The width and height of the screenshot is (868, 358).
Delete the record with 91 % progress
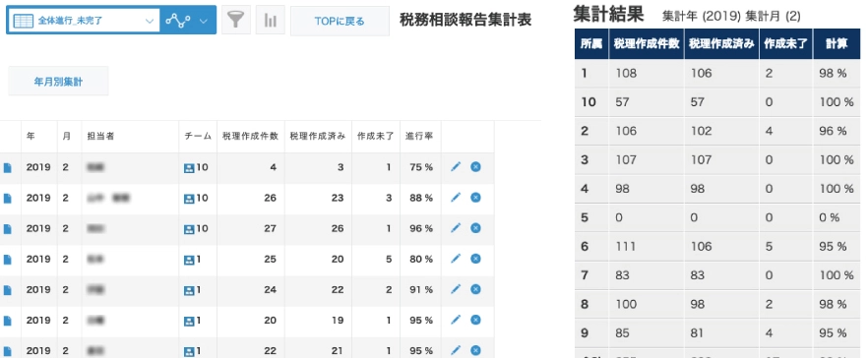click(475, 289)
